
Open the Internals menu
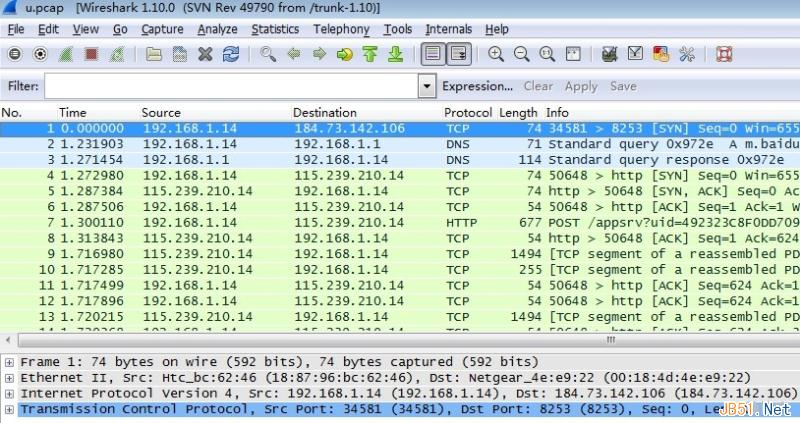pyautogui.click(x=448, y=30)
